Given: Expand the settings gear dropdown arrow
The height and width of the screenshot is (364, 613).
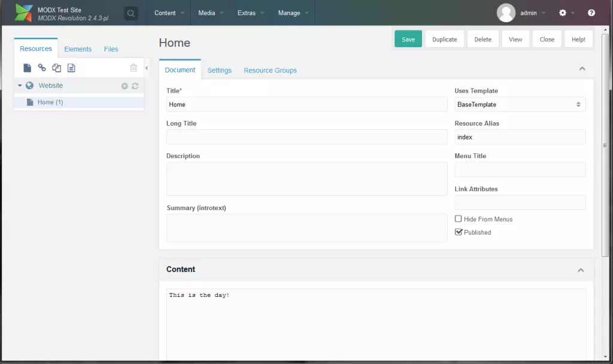Looking at the screenshot, I should 573,13.
